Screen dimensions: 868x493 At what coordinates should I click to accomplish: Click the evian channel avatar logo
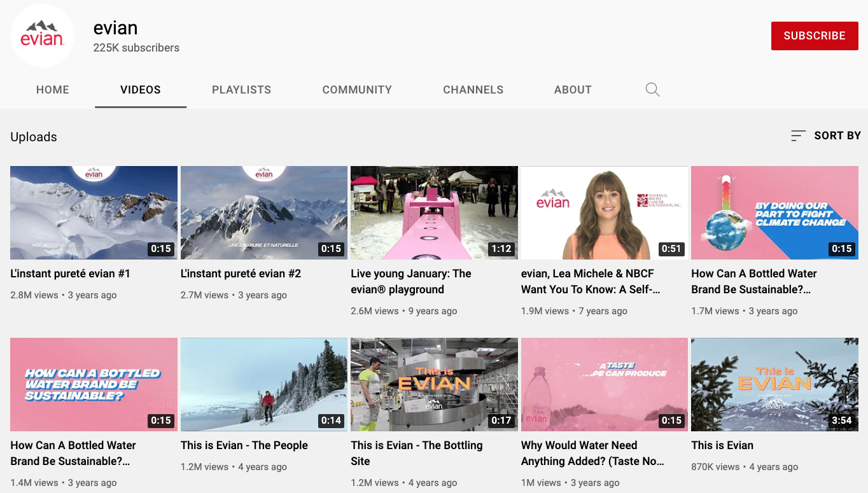[42, 35]
